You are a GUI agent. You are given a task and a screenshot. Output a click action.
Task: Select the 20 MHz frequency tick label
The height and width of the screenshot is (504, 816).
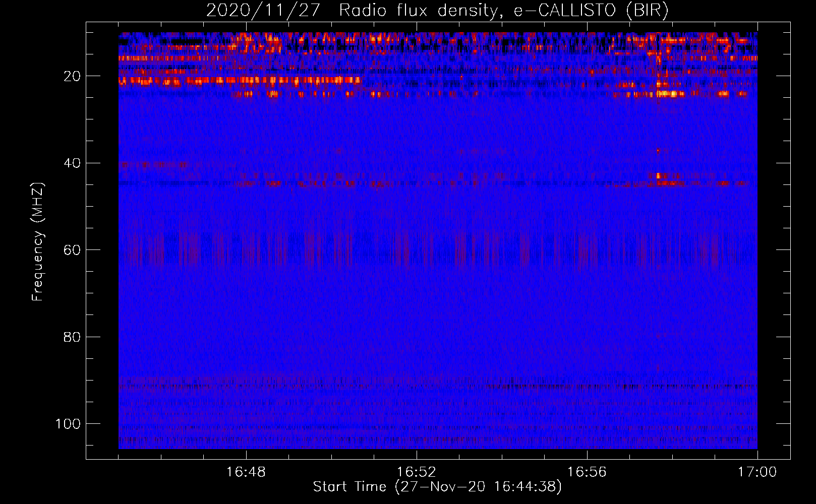[x=72, y=76]
